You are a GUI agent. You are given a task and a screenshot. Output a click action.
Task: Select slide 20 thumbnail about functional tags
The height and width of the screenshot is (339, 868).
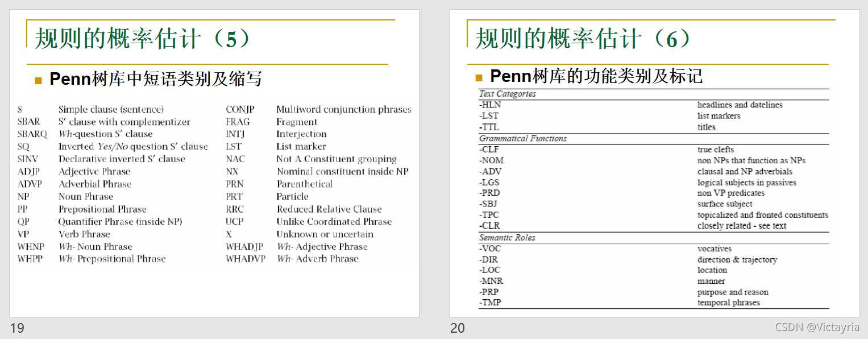click(x=655, y=163)
